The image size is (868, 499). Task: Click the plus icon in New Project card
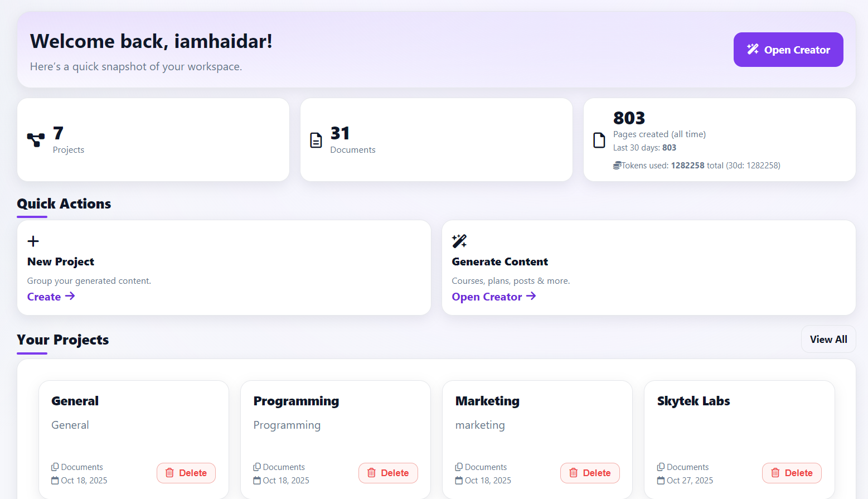(x=33, y=241)
